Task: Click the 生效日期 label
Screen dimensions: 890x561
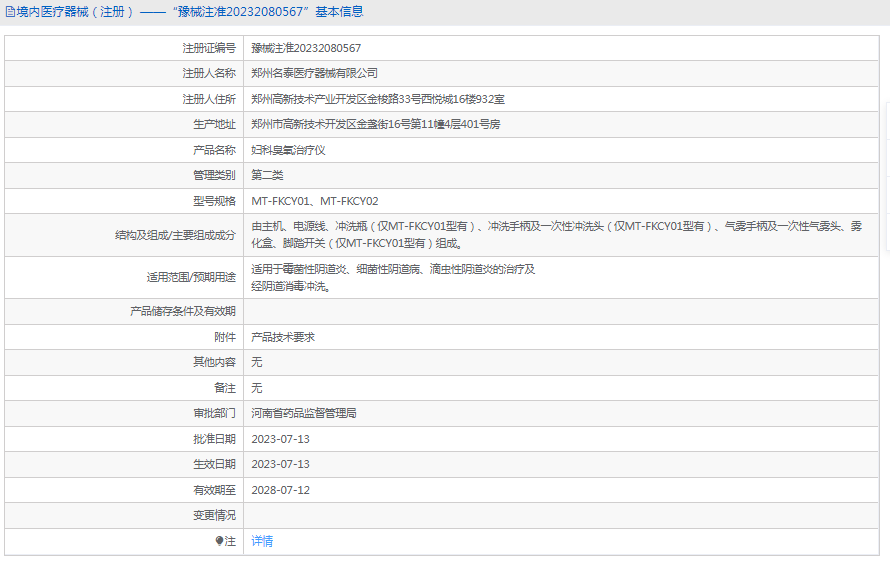Action: point(215,464)
